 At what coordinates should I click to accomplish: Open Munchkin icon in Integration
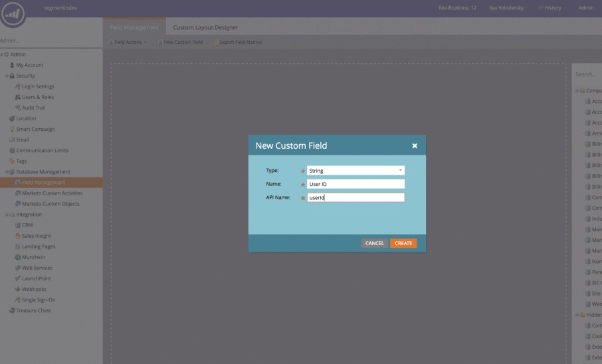[x=18, y=257]
